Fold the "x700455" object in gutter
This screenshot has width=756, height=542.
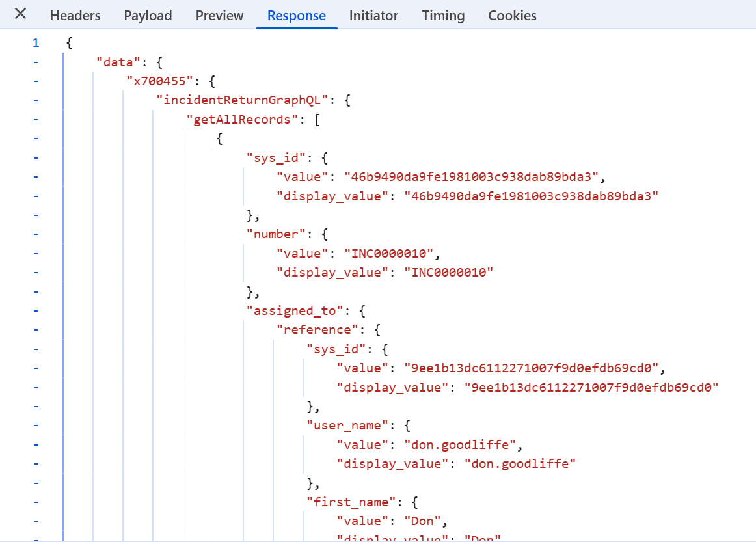tap(36, 81)
